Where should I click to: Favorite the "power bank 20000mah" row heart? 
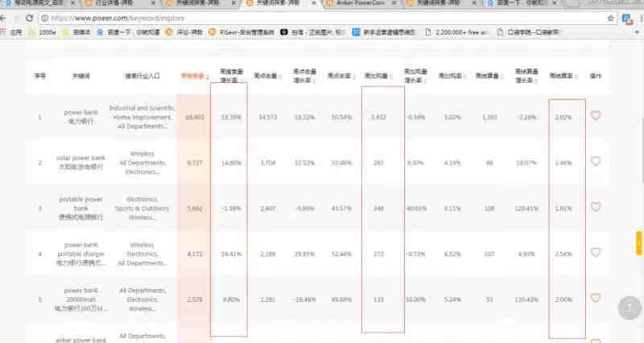[x=595, y=298]
